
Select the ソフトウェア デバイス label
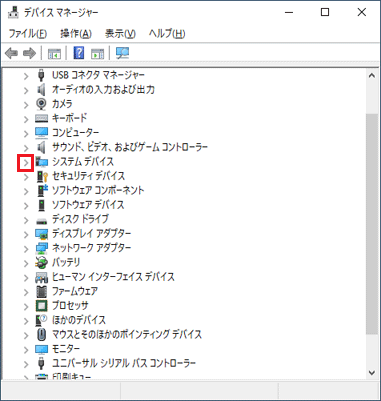point(88,205)
